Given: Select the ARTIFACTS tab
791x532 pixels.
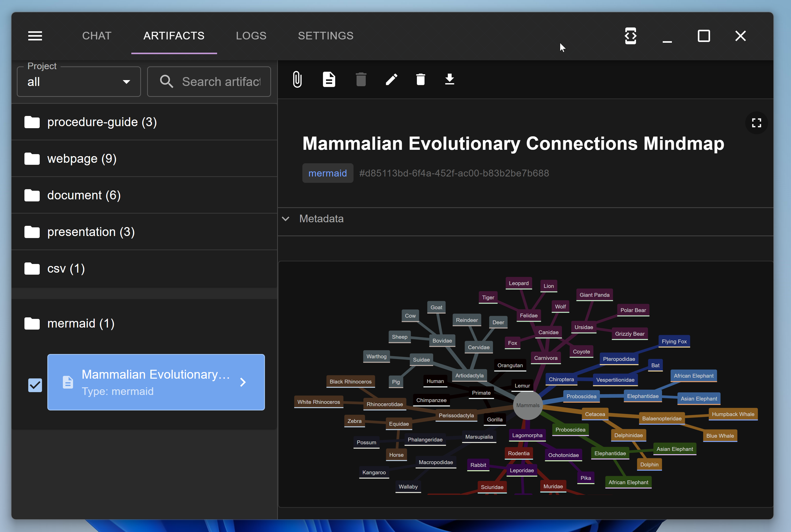Looking at the screenshot, I should click(174, 36).
